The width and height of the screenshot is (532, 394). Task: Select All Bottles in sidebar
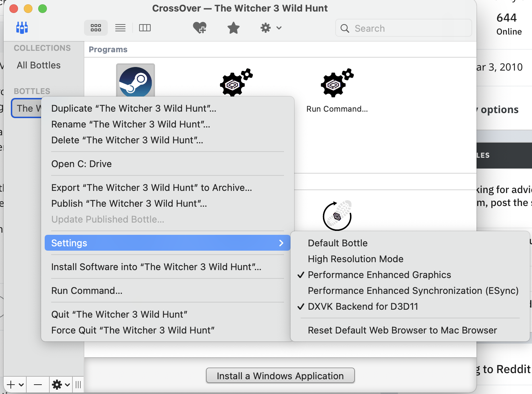point(39,65)
